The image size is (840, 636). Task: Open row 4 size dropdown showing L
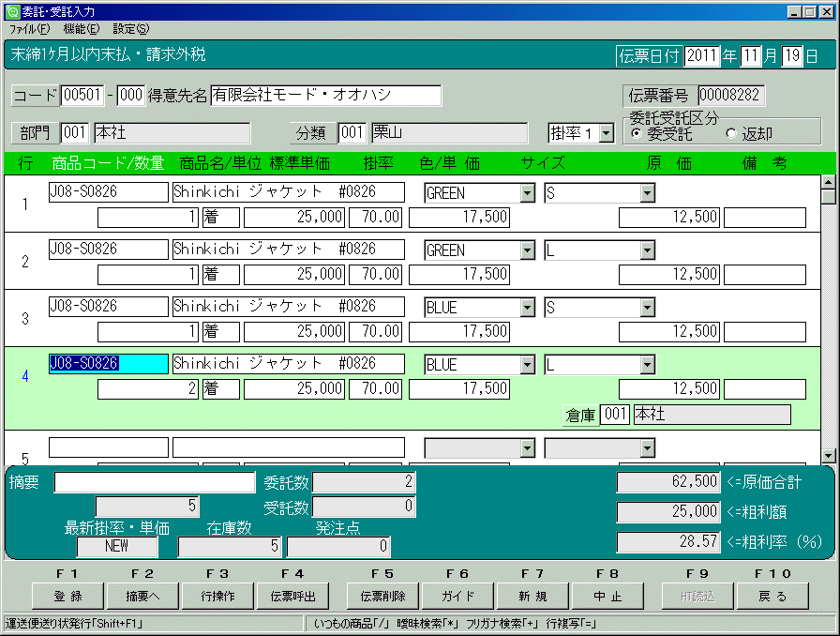pyautogui.click(x=647, y=365)
